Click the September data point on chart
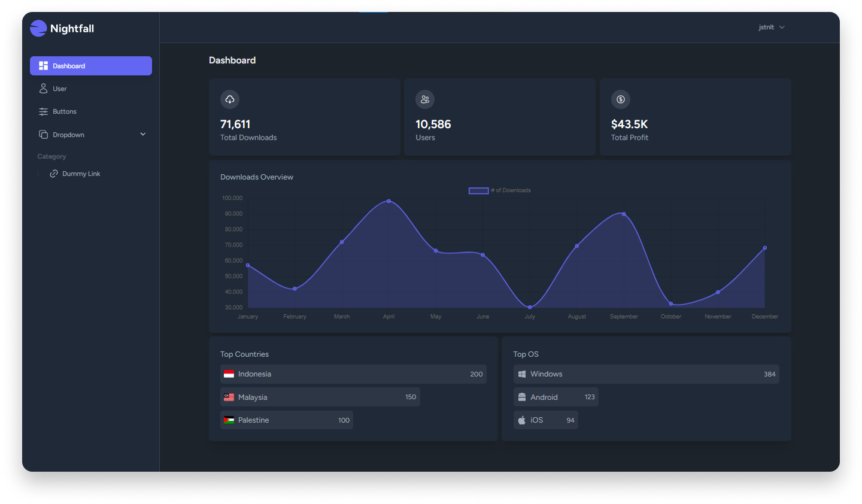 [x=624, y=214]
